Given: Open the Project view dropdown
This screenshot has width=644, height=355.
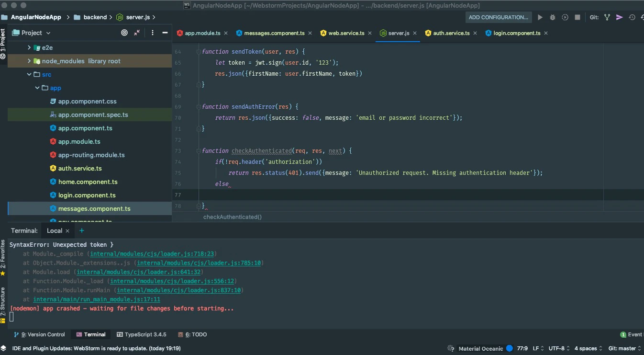Looking at the screenshot, I should (x=36, y=33).
